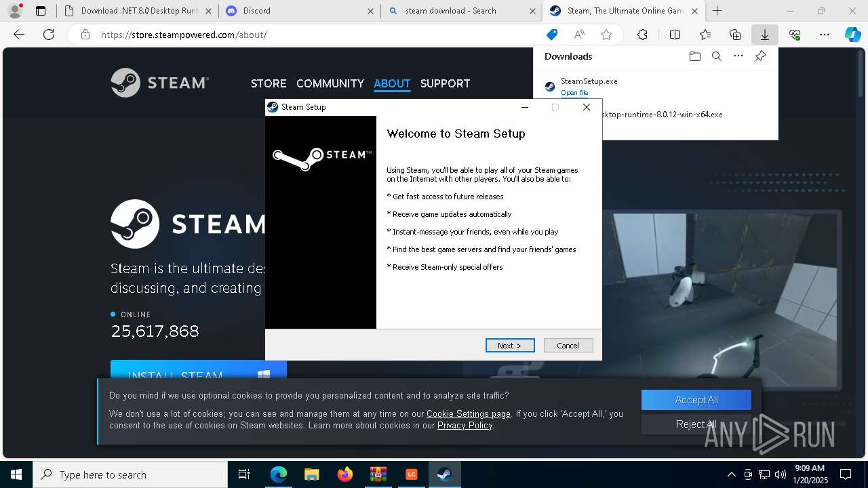Switch to the Download .NET 8.0 Desktop Runtime tab
The height and width of the screenshot is (488, 868).
point(138,11)
